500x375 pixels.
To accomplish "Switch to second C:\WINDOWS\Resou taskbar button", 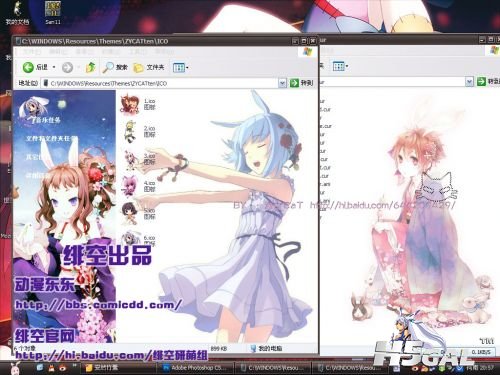I will (349, 368).
